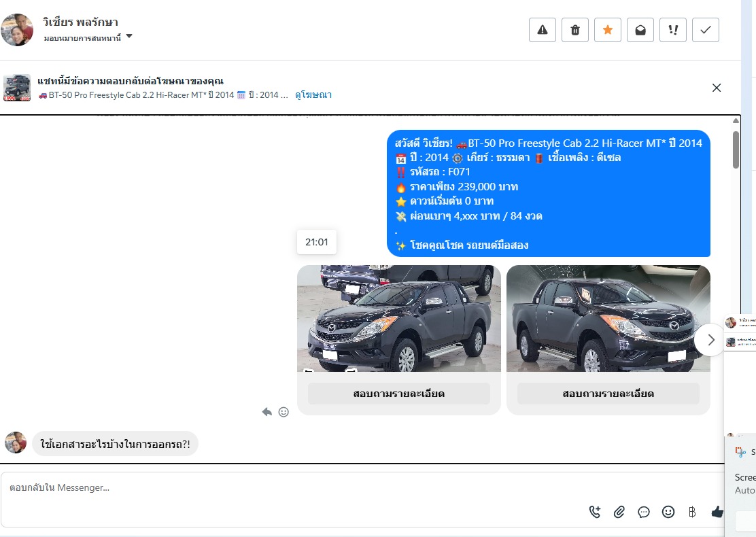Click สอบถามรายละเอียด under the first truck photo
Viewport: 756px width, 537px height.
[x=398, y=394]
